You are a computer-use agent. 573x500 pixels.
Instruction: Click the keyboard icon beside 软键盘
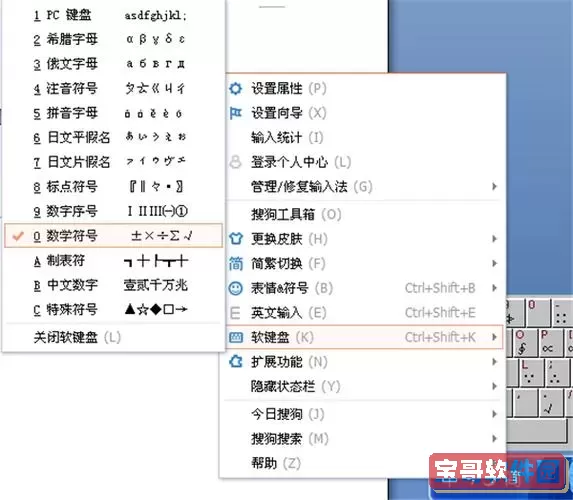(x=235, y=337)
